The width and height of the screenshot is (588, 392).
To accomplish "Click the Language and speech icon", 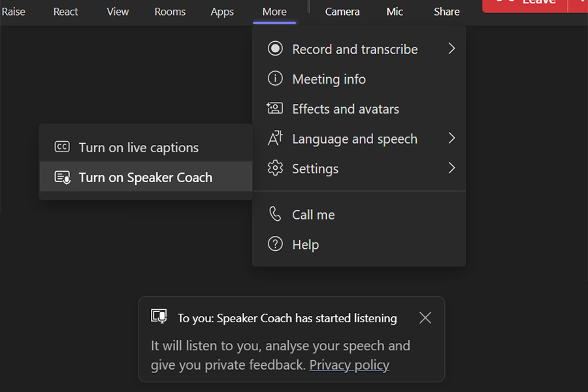I will coord(275,139).
